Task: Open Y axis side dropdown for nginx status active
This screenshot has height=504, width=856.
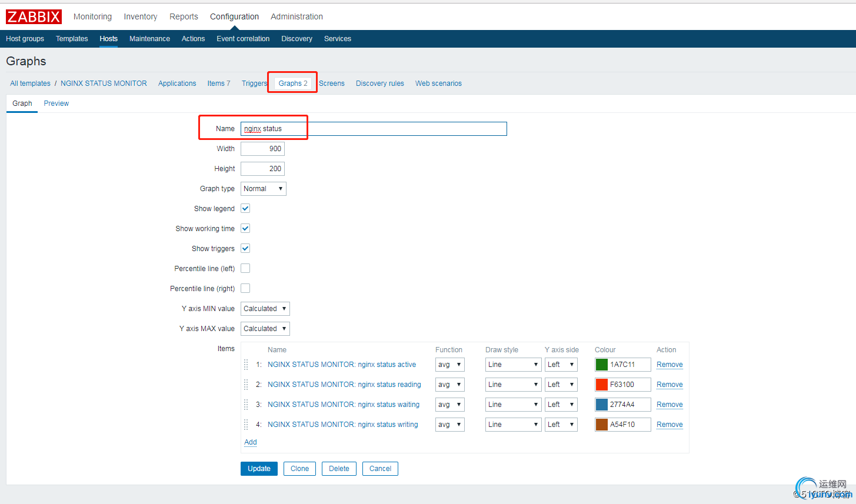Action: [x=561, y=365]
